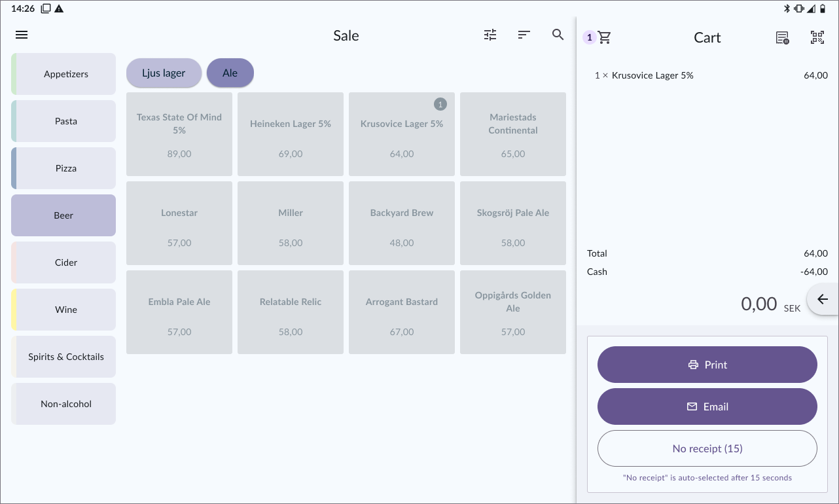Add Backyard Brew to cart

point(402,223)
